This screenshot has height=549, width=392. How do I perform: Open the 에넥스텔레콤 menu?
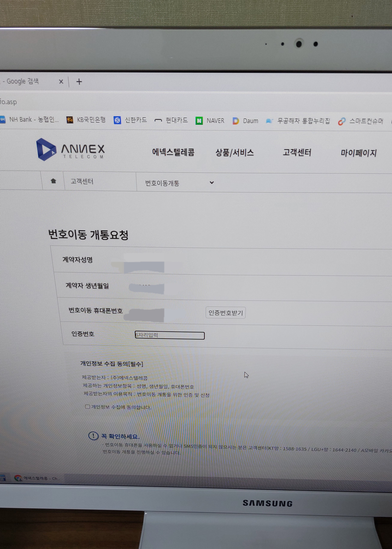[x=173, y=152]
